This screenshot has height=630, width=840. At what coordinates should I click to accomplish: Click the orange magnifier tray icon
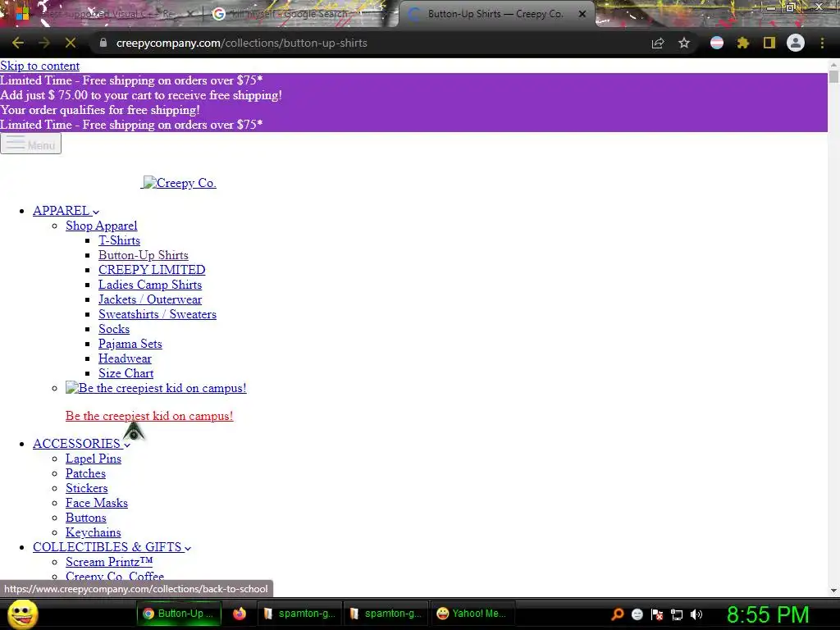pyautogui.click(x=618, y=614)
